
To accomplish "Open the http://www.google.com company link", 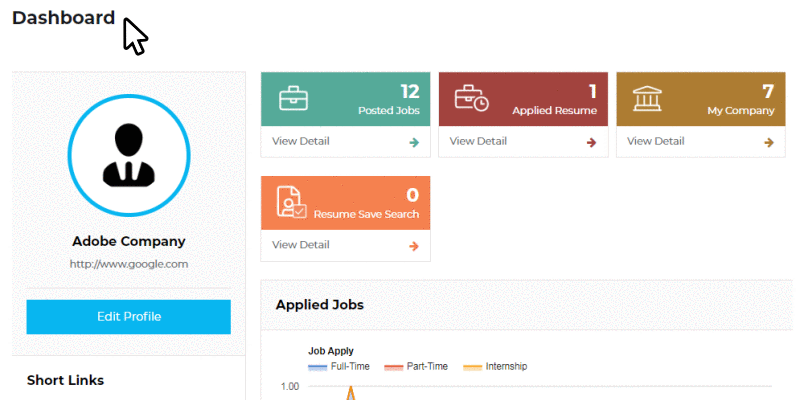I will [x=129, y=264].
